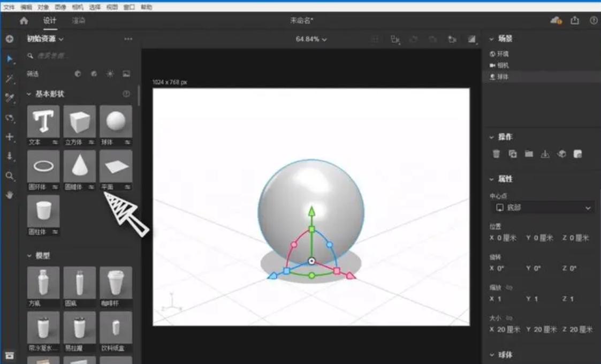Open the 中心点 底部 pivot dropdown

[543, 208]
